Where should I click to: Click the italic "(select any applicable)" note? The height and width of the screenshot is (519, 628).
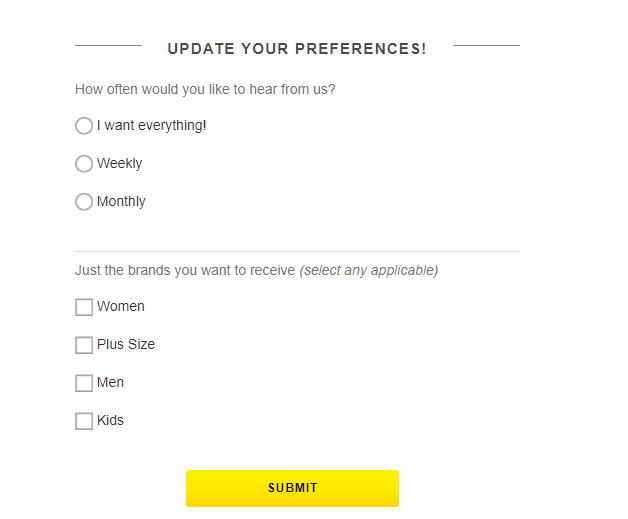point(369,270)
